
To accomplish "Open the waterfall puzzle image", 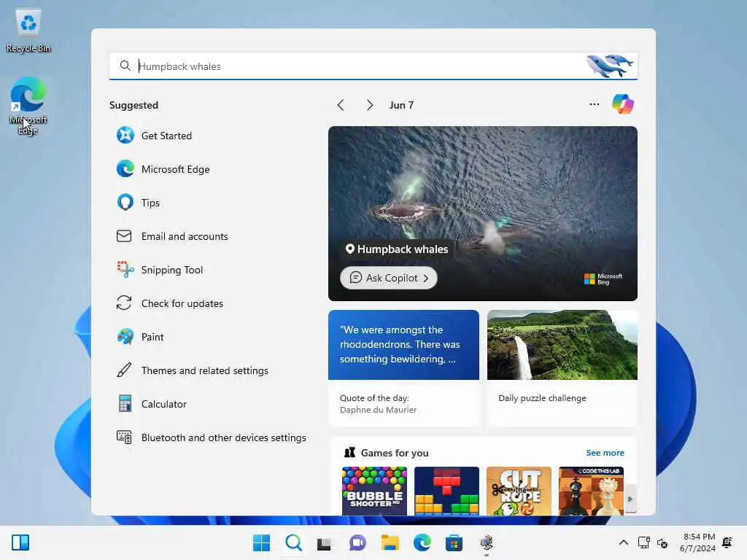I will (562, 345).
